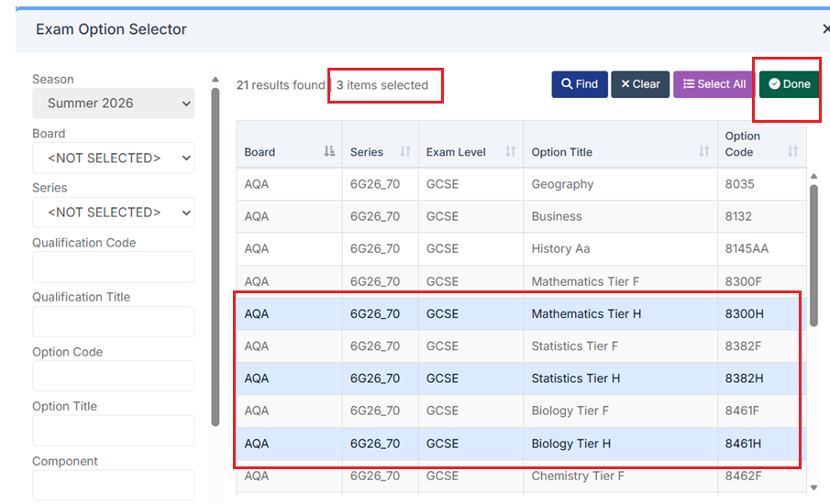Viewport: 830px width, 504px height.
Task: Click the green Done button
Action: click(789, 84)
